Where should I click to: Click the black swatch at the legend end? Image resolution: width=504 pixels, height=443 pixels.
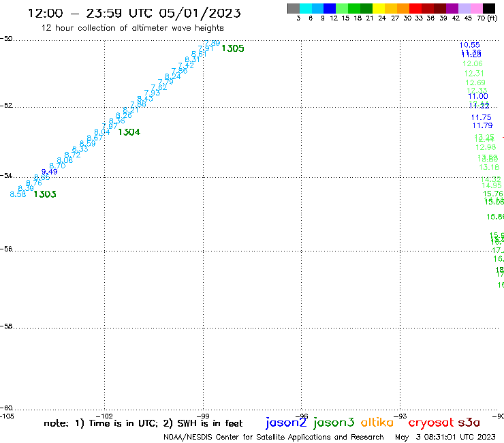488,8
